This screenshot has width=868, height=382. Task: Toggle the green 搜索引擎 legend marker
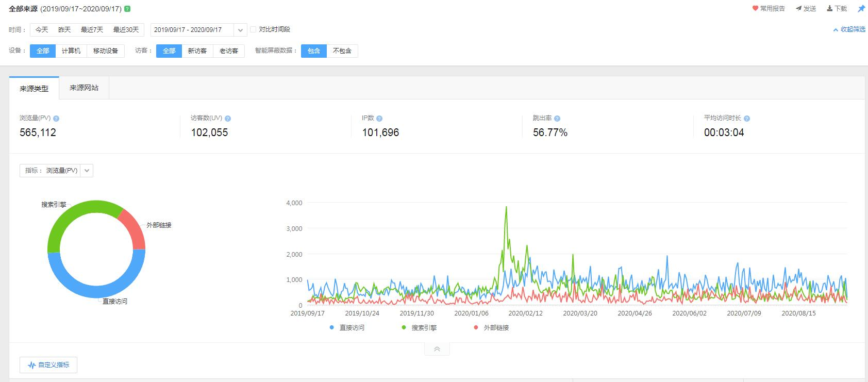tap(404, 327)
